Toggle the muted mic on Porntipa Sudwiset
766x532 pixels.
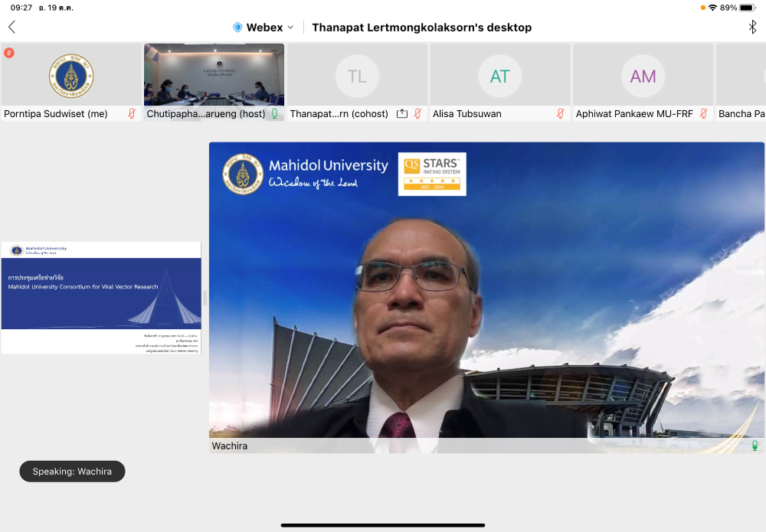click(x=132, y=114)
